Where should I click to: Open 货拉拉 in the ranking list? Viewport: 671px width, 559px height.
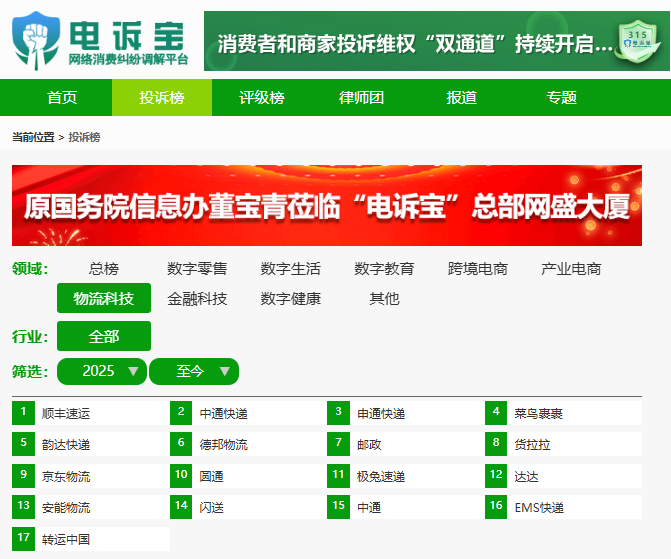coord(532,445)
